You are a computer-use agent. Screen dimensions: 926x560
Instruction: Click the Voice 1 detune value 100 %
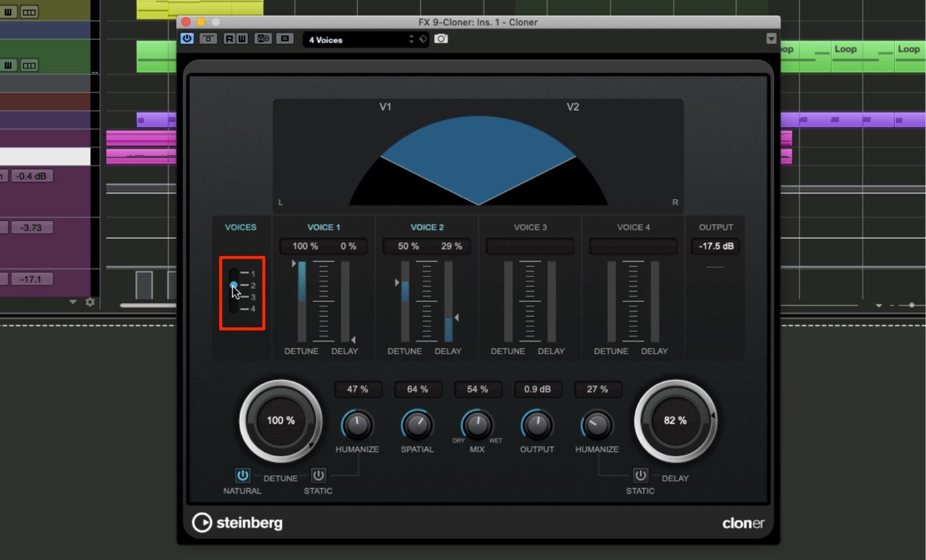[x=305, y=246]
